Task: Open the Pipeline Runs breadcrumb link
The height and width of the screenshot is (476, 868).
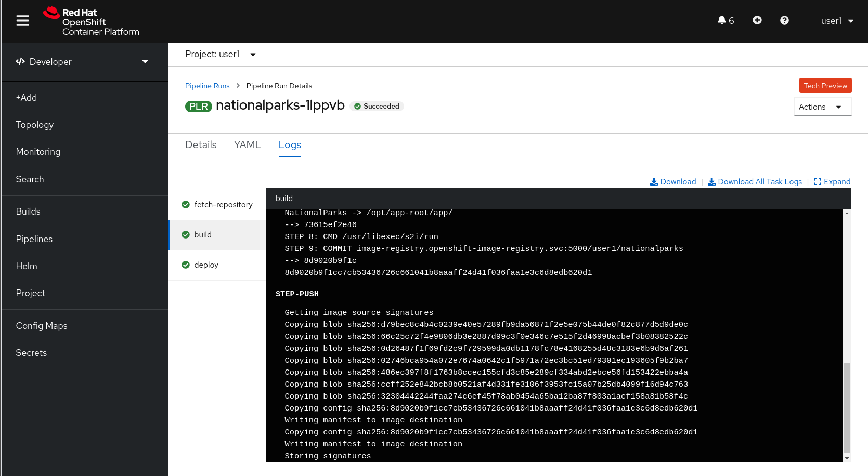Action: (x=207, y=86)
